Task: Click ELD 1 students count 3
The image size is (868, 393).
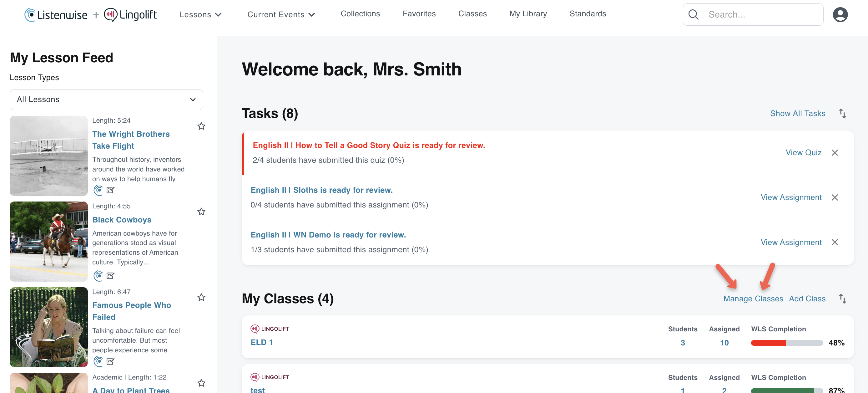Action: pos(683,343)
